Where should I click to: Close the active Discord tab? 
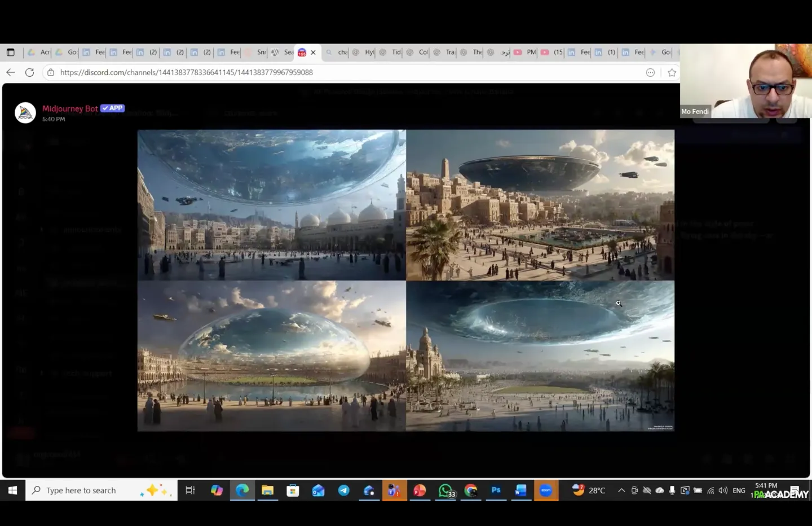pos(313,52)
